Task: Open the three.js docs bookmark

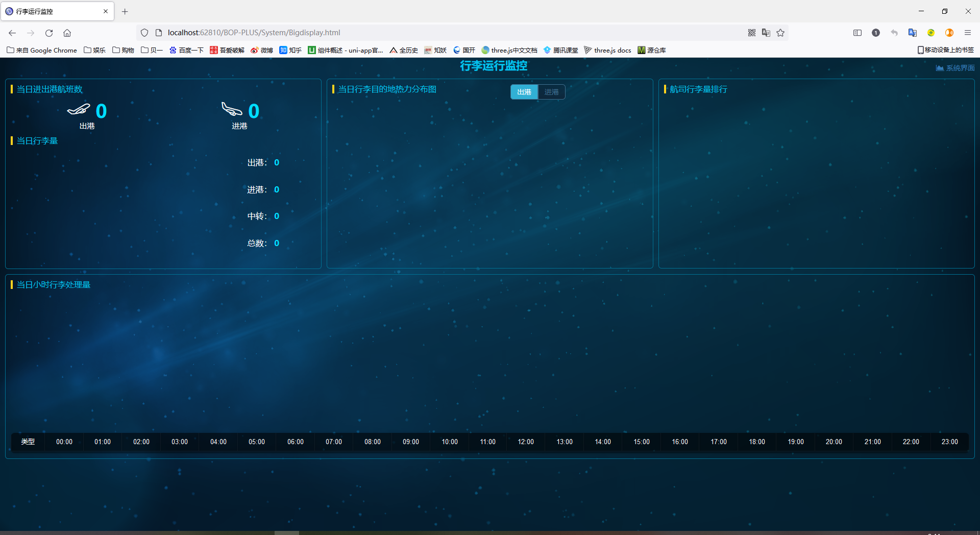Action: tap(608, 50)
